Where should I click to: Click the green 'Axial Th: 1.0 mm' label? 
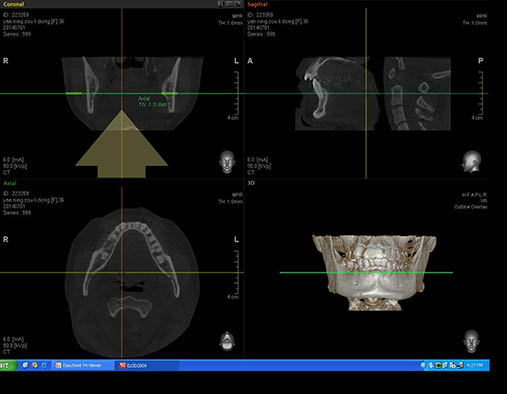tap(152, 102)
